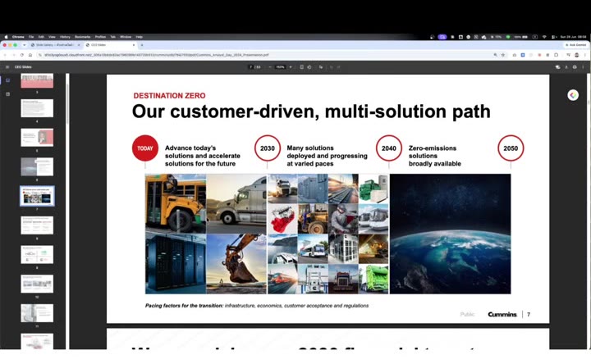The image size is (591, 364).
Task: Open a new browser tab
Action: [142, 45]
